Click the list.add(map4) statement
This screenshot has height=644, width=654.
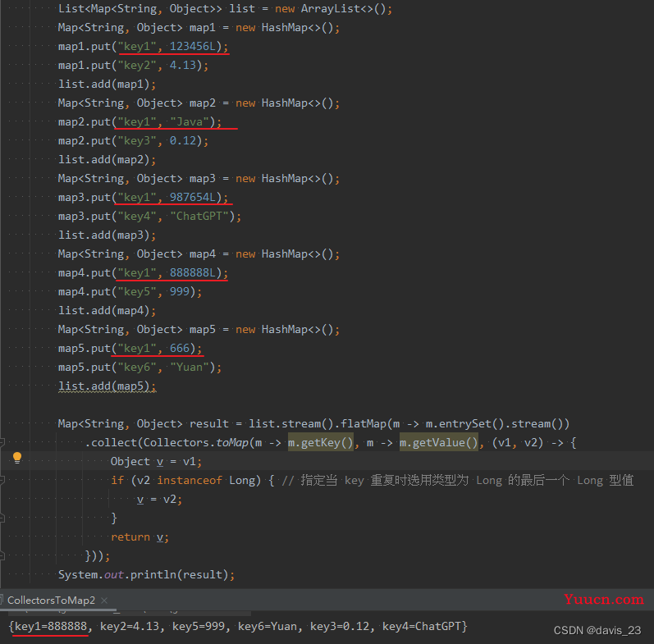click(107, 311)
